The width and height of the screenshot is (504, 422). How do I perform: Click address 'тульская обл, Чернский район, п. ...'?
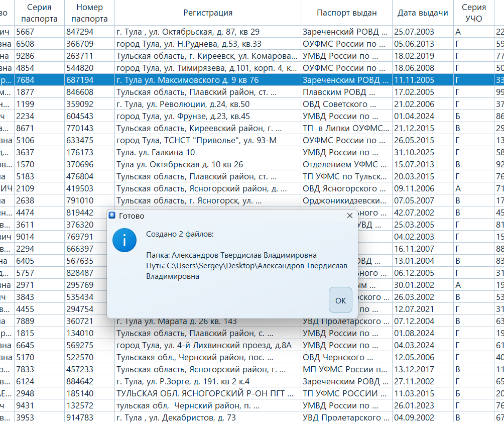point(208,405)
